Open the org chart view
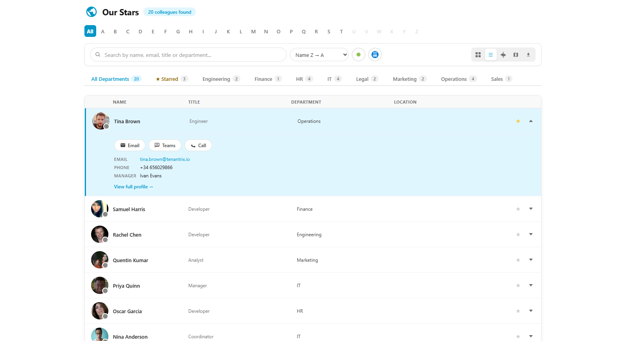 503,55
